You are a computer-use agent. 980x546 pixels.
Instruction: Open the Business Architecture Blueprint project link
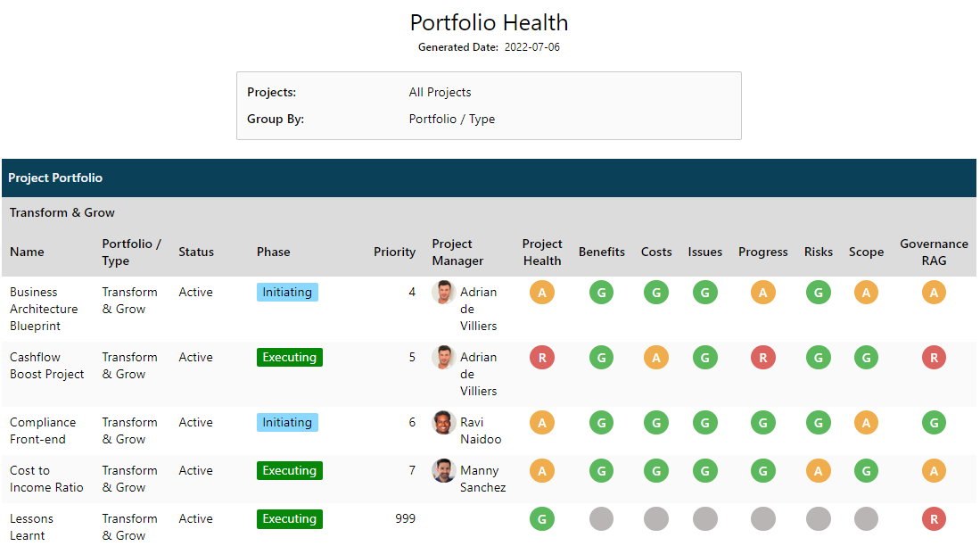coord(44,309)
